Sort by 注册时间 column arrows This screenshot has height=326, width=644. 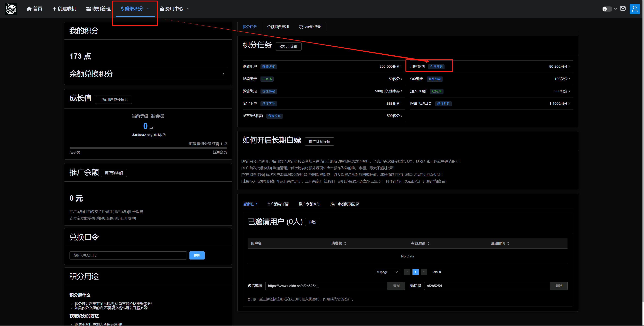click(508, 243)
